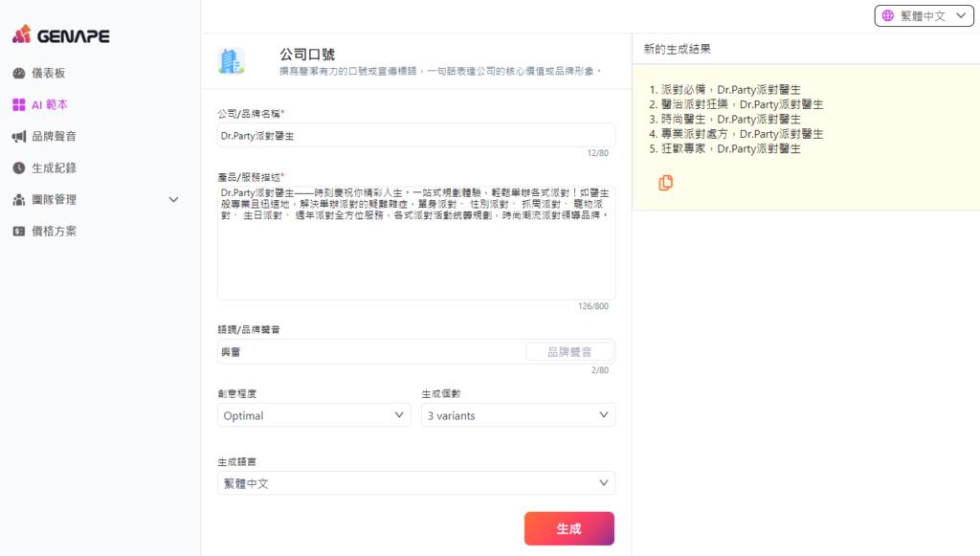
Task: Open 價格方案 in sidebar
Action: 54,232
